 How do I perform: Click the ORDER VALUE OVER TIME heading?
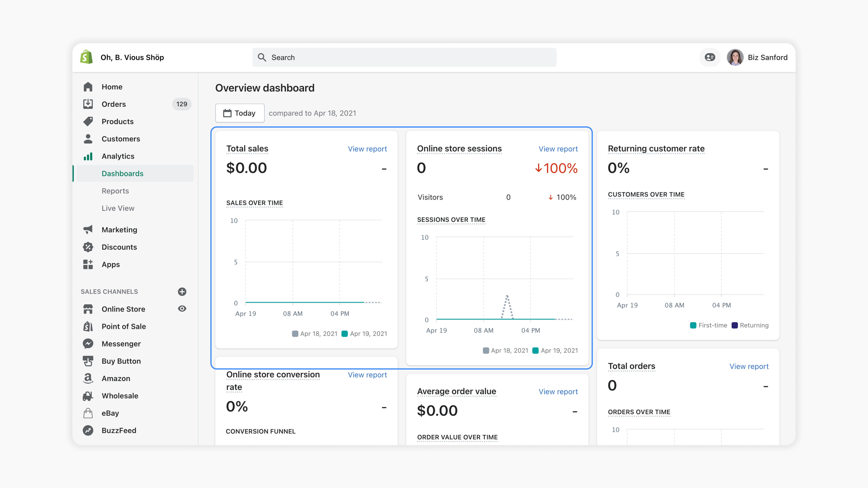click(x=457, y=437)
